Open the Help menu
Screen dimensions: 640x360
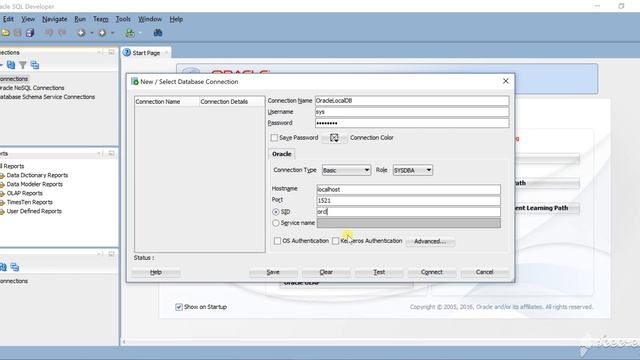176,19
